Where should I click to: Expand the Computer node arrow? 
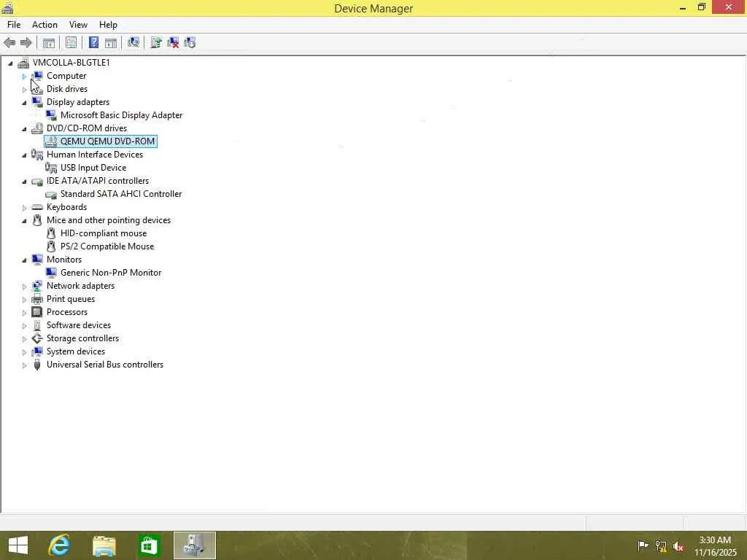pyautogui.click(x=24, y=76)
